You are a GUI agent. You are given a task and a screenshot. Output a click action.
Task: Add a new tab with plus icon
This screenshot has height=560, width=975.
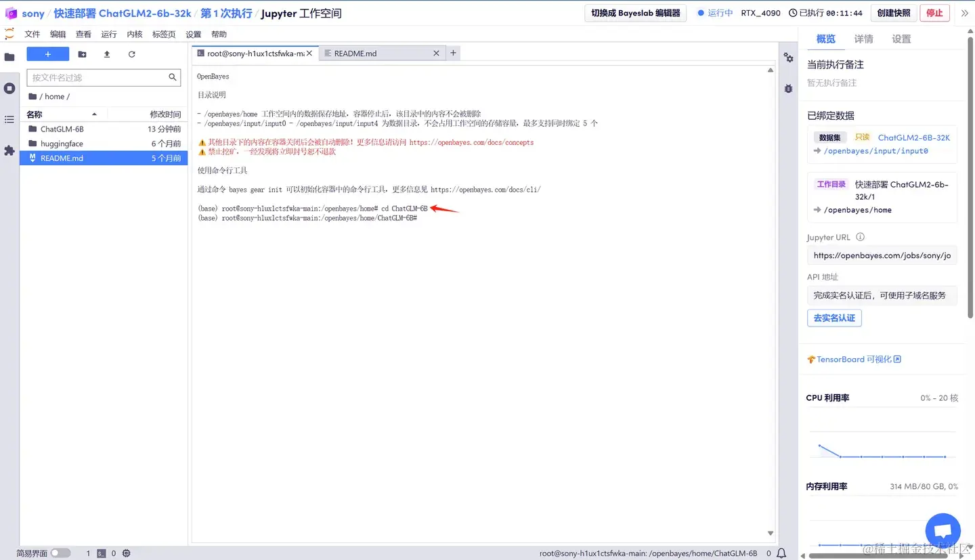click(x=453, y=53)
